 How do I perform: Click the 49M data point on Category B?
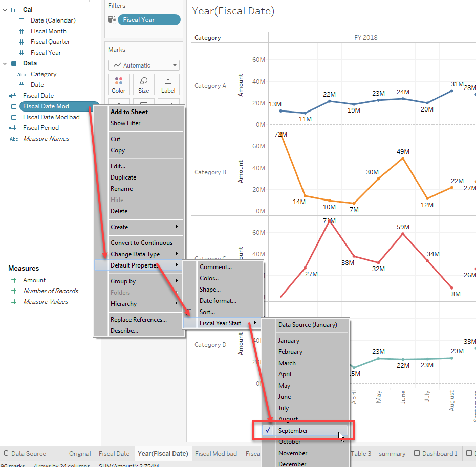point(402,159)
